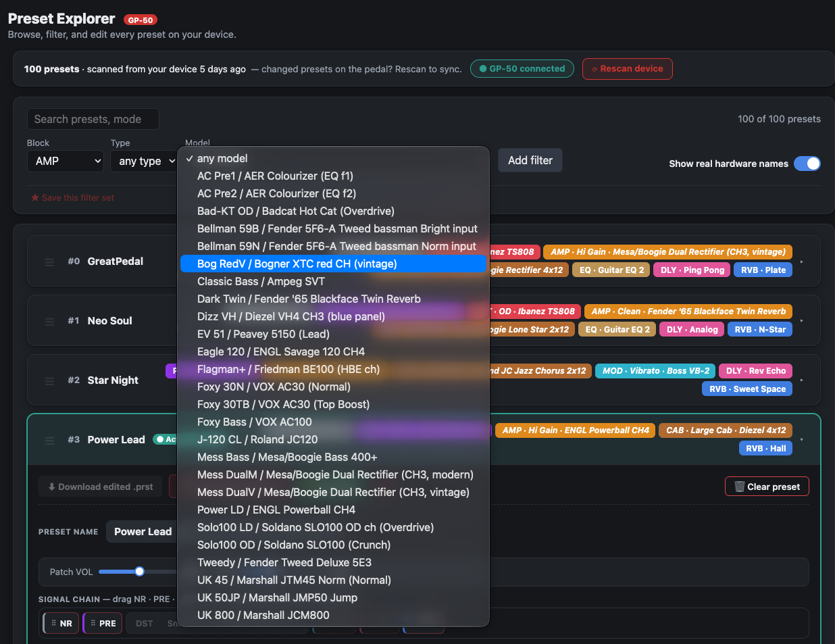The image size is (835, 644).
Task: Choose EV 51 / Peavey 5150 (Lead)
Action: point(333,334)
